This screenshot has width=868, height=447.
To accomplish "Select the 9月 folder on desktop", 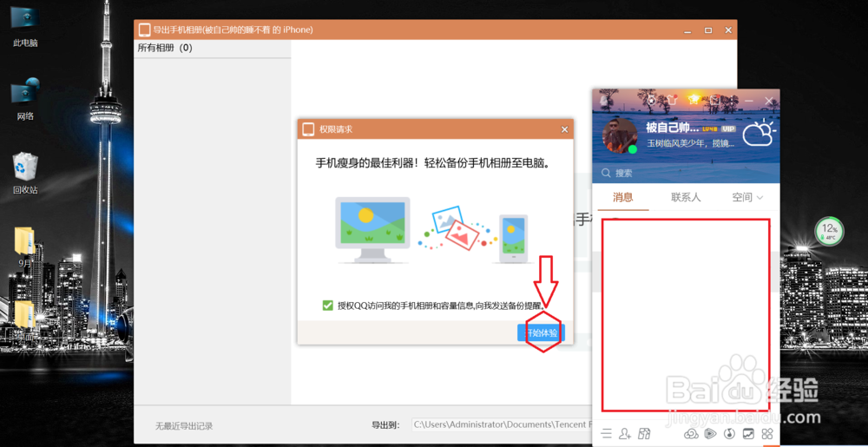I will point(25,247).
